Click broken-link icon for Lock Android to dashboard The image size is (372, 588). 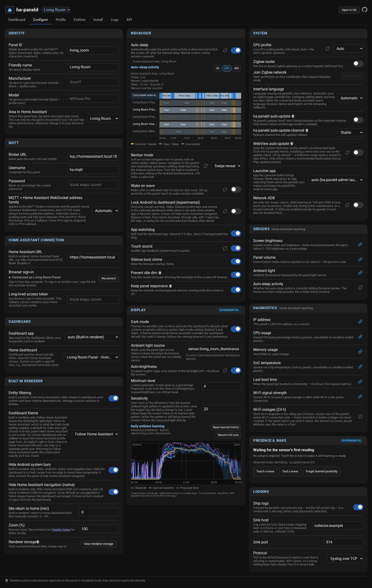pos(225,211)
